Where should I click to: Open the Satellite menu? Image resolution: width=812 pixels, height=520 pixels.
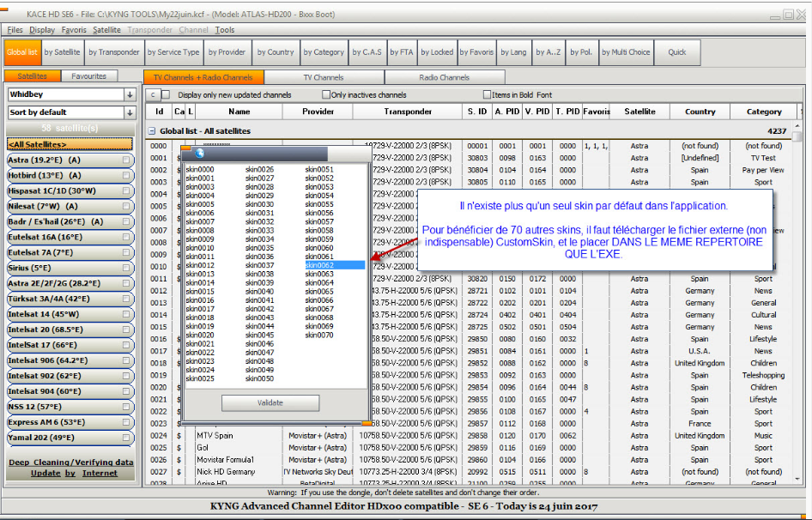point(106,30)
